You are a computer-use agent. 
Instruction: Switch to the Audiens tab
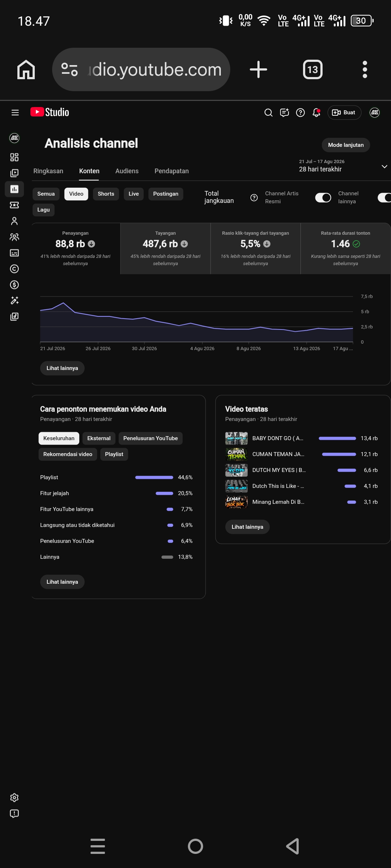tap(127, 171)
